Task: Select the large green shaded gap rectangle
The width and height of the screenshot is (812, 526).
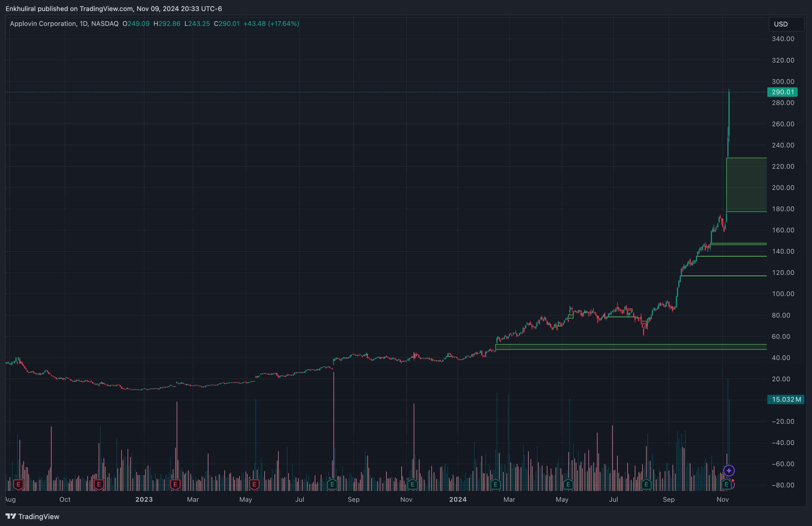Action: [746, 185]
